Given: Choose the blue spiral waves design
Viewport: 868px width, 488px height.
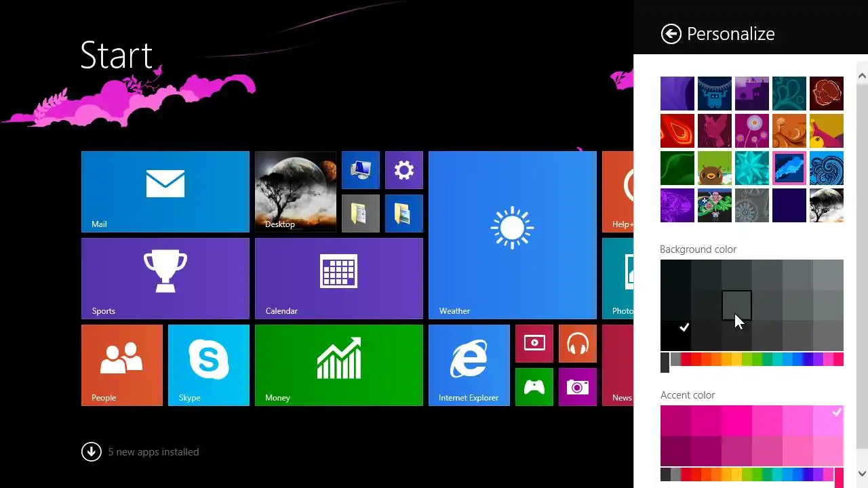Looking at the screenshot, I should click(827, 168).
